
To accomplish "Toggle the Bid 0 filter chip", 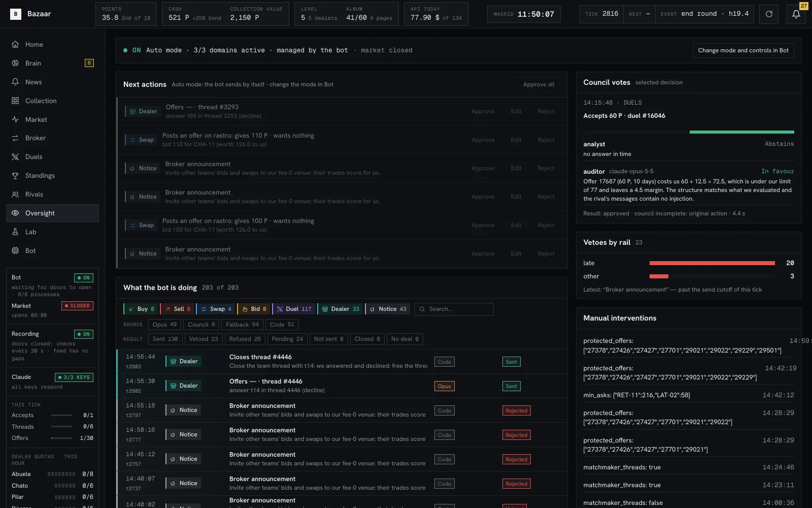I will coord(253,309).
